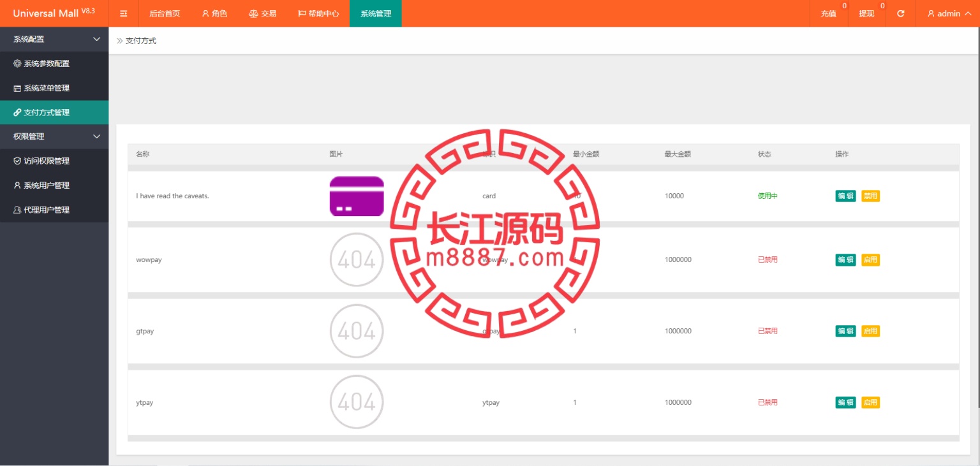Click the 404 image in gtpay row

click(357, 331)
